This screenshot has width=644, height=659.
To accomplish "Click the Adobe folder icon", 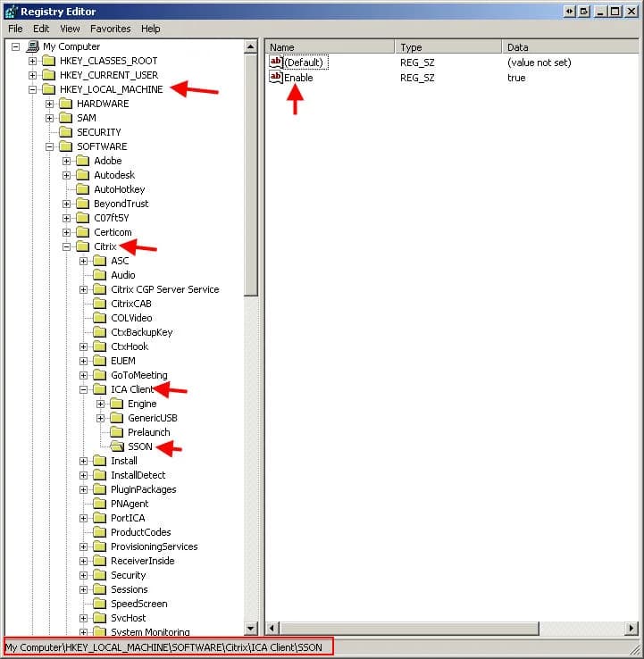I will coord(83,161).
